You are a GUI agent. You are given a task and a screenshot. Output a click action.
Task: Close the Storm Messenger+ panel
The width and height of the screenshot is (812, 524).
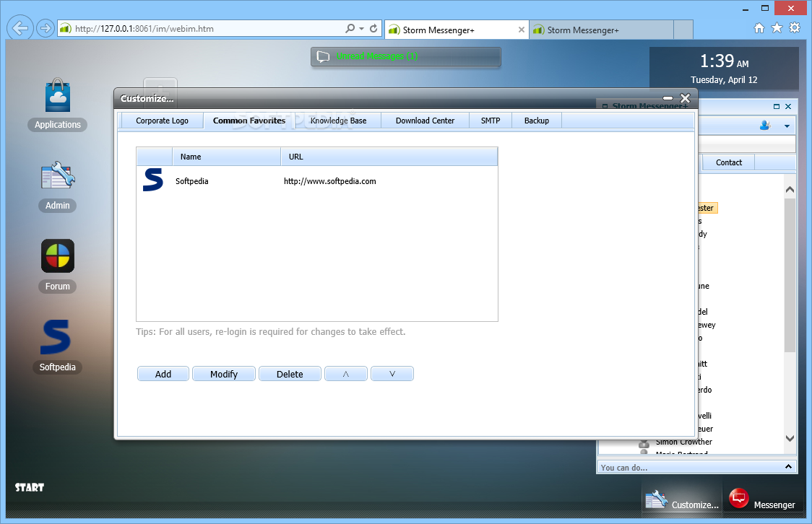tap(788, 107)
